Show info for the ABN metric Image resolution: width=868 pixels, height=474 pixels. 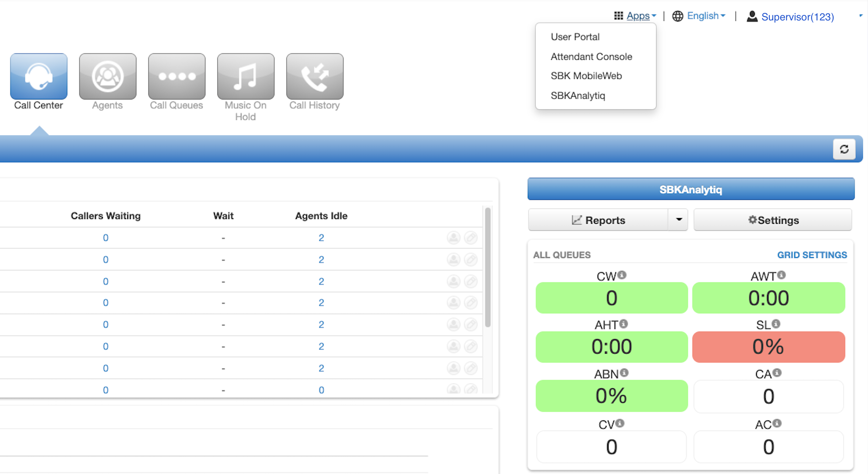[x=624, y=373]
